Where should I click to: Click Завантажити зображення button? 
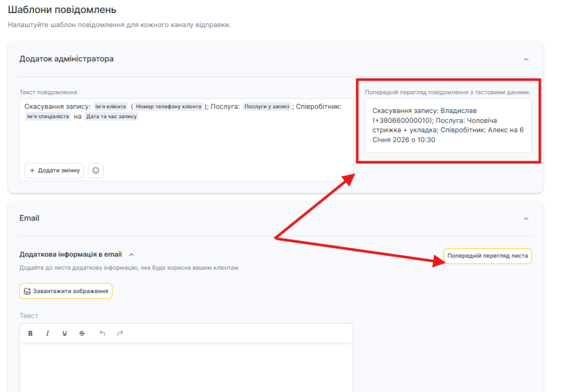pyautogui.click(x=66, y=291)
